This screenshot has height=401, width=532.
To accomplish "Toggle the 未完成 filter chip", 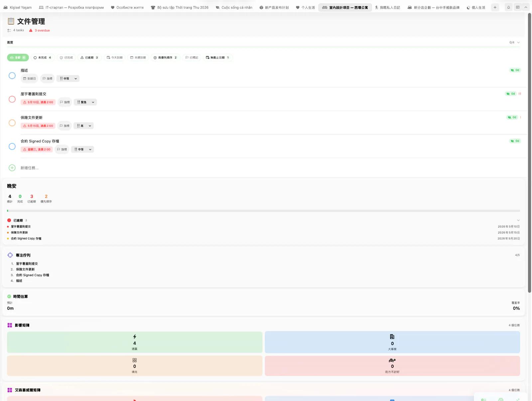I will 43,58.
